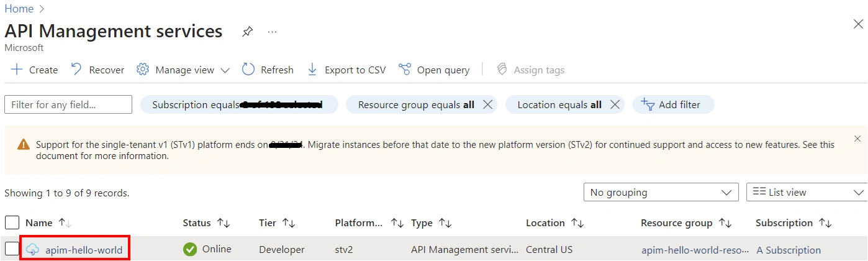Viewport: 868px width, 261px height.
Task: Close the API Management services blade
Action: pyautogui.click(x=858, y=24)
